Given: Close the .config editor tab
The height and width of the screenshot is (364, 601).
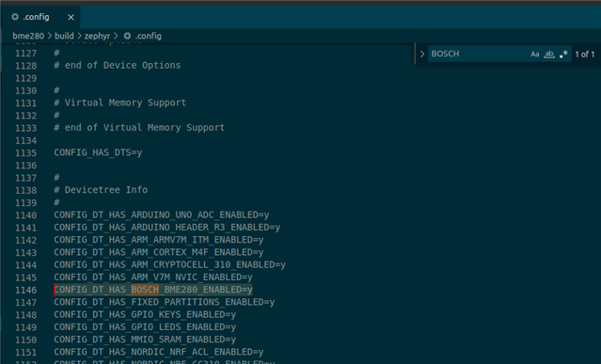Looking at the screenshot, I should [71, 17].
